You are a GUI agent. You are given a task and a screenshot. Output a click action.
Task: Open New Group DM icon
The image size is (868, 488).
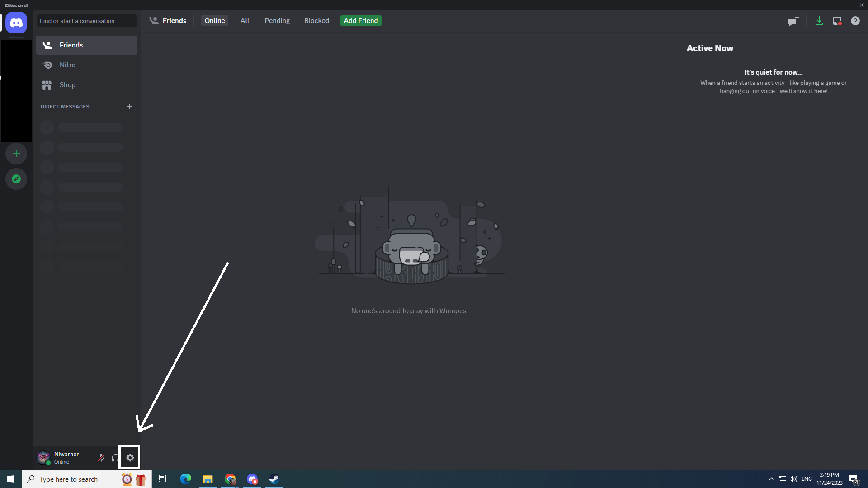[x=793, y=21]
